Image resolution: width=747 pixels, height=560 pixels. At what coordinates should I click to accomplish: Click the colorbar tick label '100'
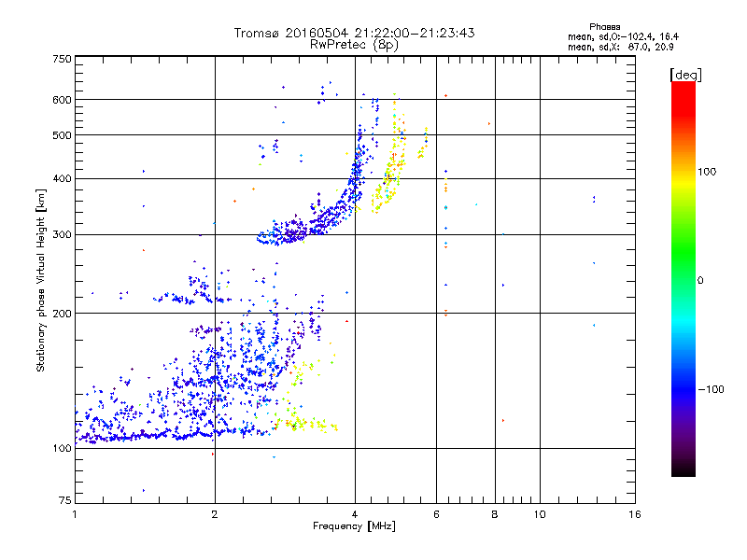pos(707,172)
